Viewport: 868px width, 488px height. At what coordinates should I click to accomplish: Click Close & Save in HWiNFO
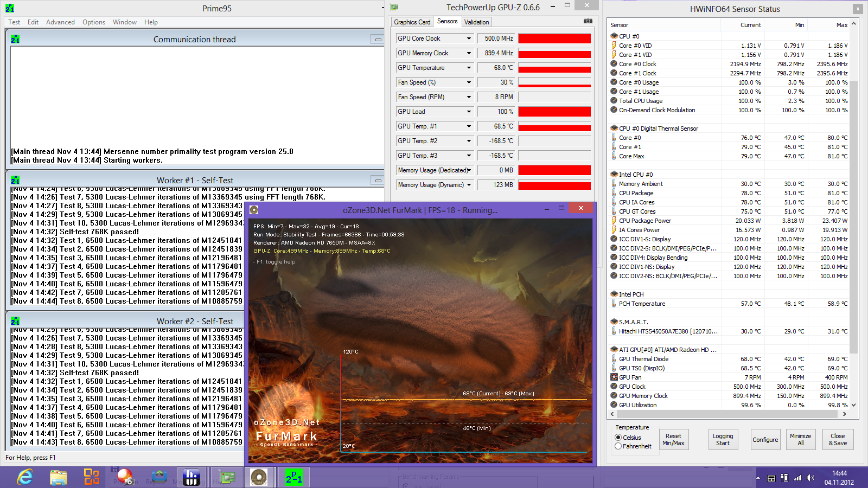(x=838, y=440)
